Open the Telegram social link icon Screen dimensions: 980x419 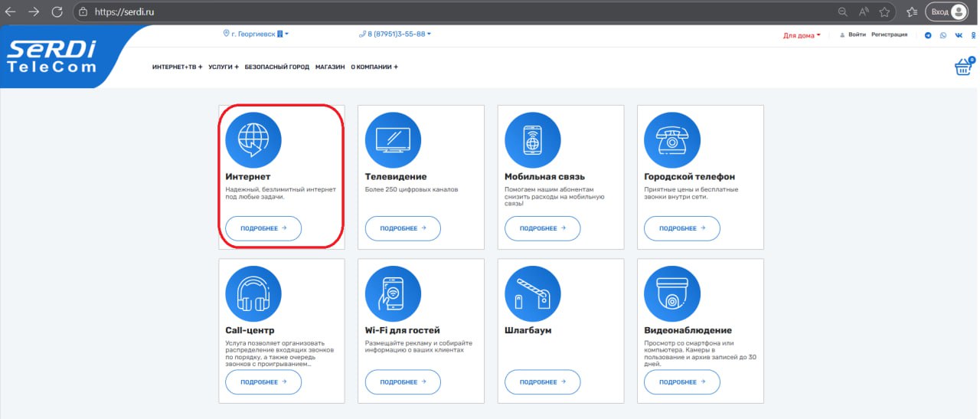click(x=929, y=35)
